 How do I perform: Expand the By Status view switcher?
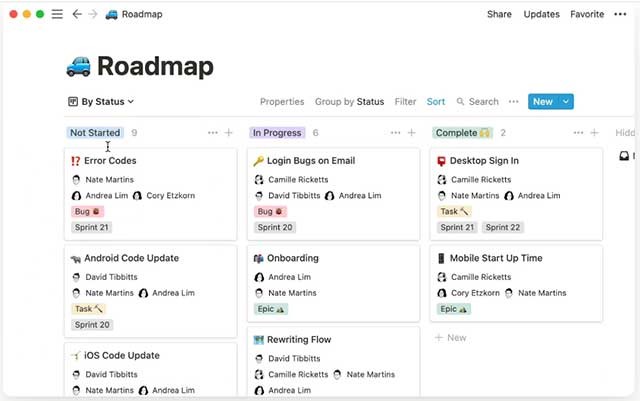(x=101, y=102)
